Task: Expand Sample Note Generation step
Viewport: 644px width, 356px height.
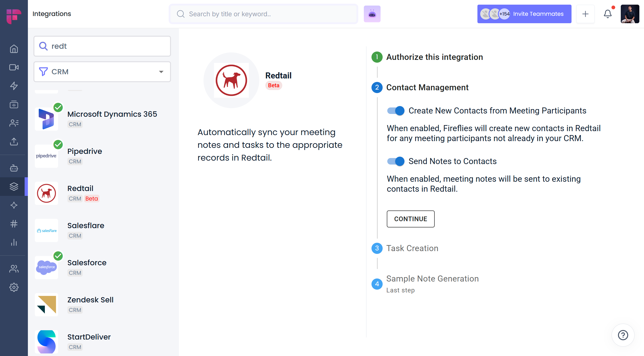Action: (x=432, y=279)
